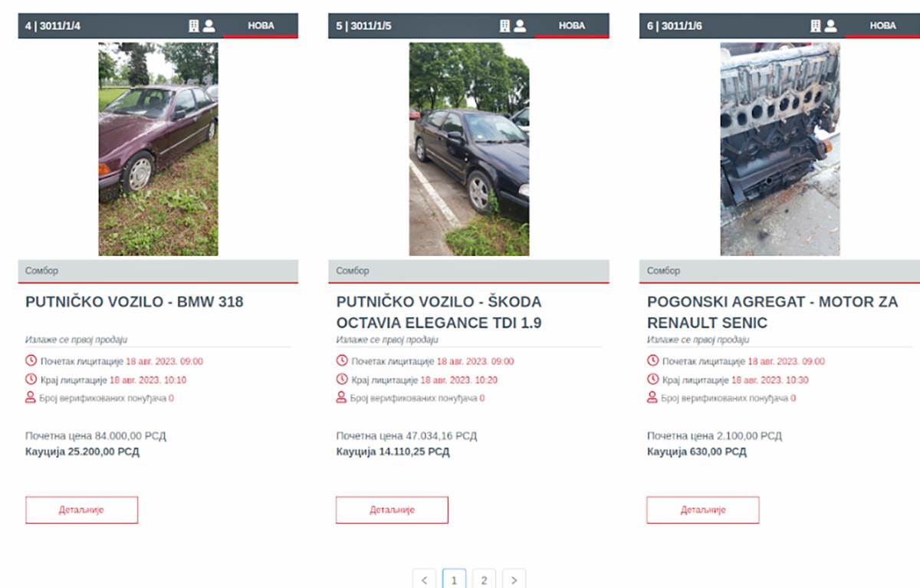Viewport: 920px width, 588px height.
Task: Click building icon on Renault motor card header
Action: pyautogui.click(x=816, y=25)
